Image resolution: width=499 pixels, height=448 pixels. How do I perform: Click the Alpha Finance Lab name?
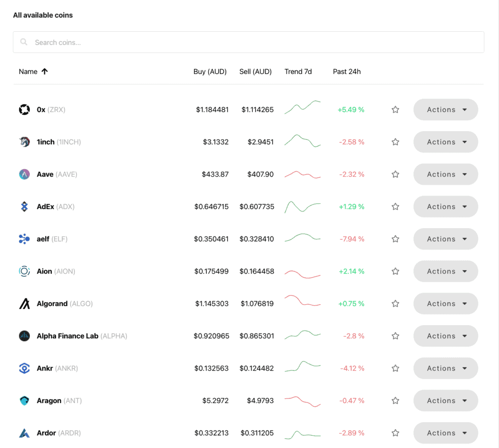pyautogui.click(x=67, y=336)
